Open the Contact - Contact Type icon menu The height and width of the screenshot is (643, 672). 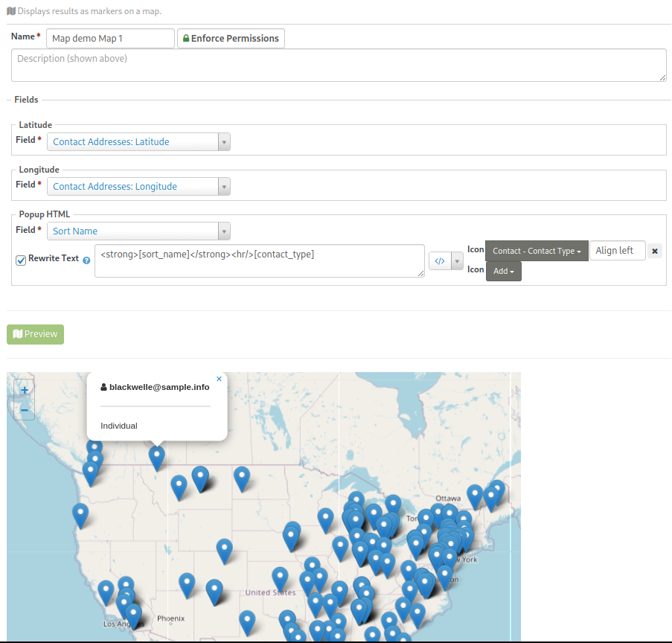click(537, 252)
